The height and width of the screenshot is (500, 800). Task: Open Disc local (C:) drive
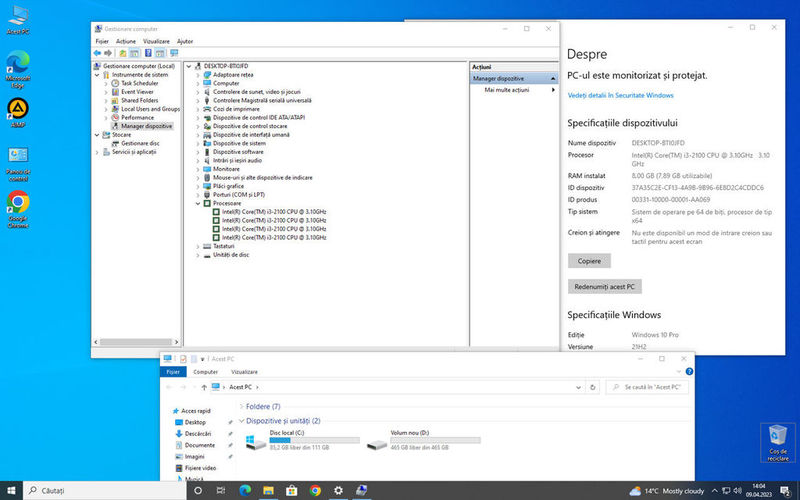[302, 440]
